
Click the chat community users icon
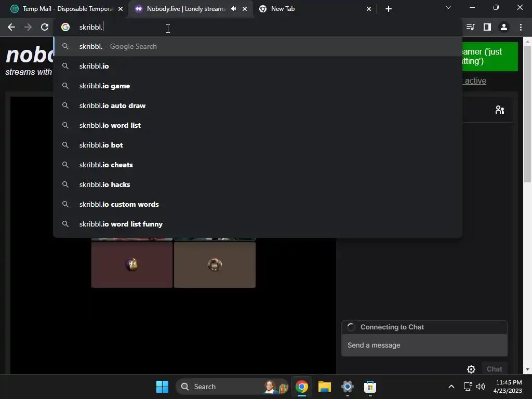pos(499,110)
